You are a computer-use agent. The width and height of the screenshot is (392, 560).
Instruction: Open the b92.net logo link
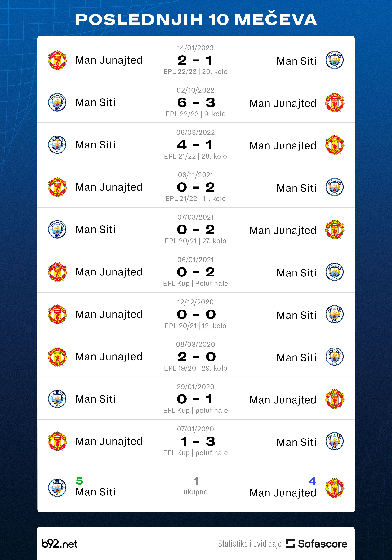coord(60,544)
